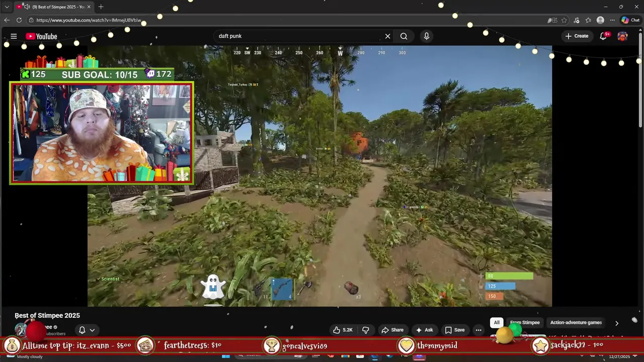Click the Ask button

point(424,330)
